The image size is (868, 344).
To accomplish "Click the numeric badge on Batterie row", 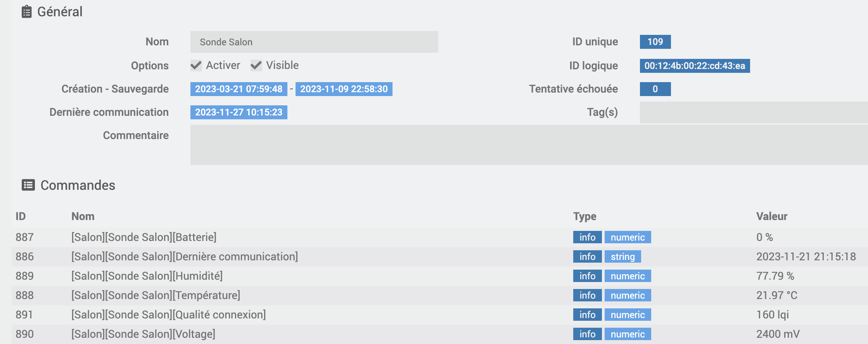I will [x=628, y=237].
